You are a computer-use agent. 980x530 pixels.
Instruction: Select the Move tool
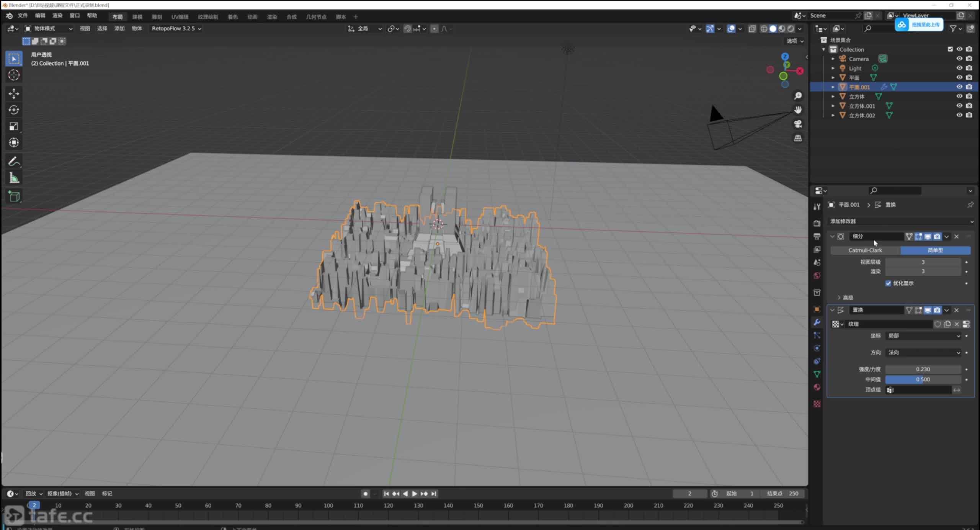(14, 93)
